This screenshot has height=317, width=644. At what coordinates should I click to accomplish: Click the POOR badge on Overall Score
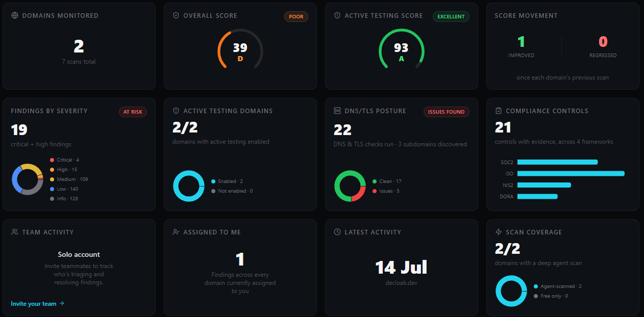[x=296, y=16]
